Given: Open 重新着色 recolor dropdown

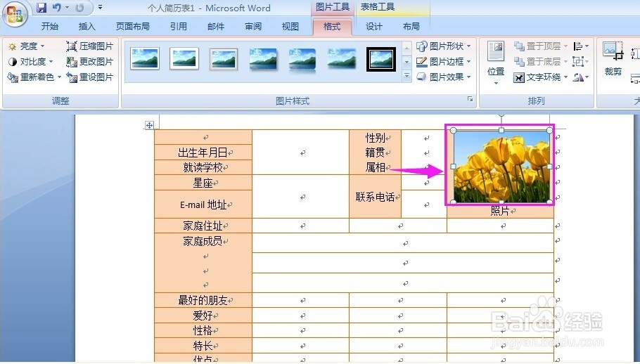Looking at the screenshot, I should (x=34, y=77).
